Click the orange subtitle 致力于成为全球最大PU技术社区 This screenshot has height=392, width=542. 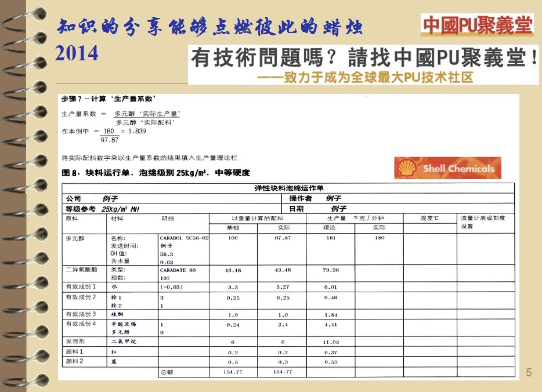tap(365, 77)
